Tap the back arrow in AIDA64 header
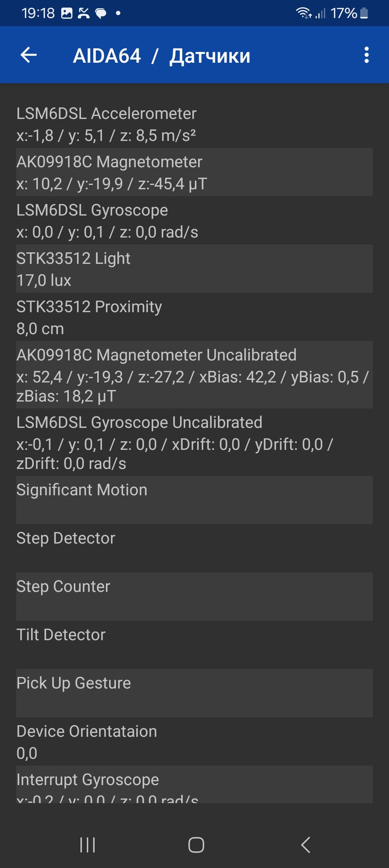The width and height of the screenshot is (389, 868). click(x=29, y=55)
